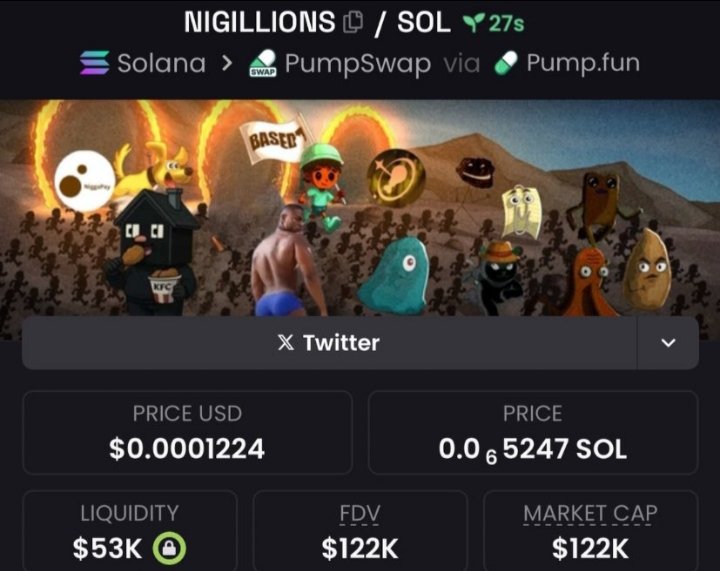The width and height of the screenshot is (720, 571).
Task: Click the green sprout pair-age icon
Action: pos(473,22)
